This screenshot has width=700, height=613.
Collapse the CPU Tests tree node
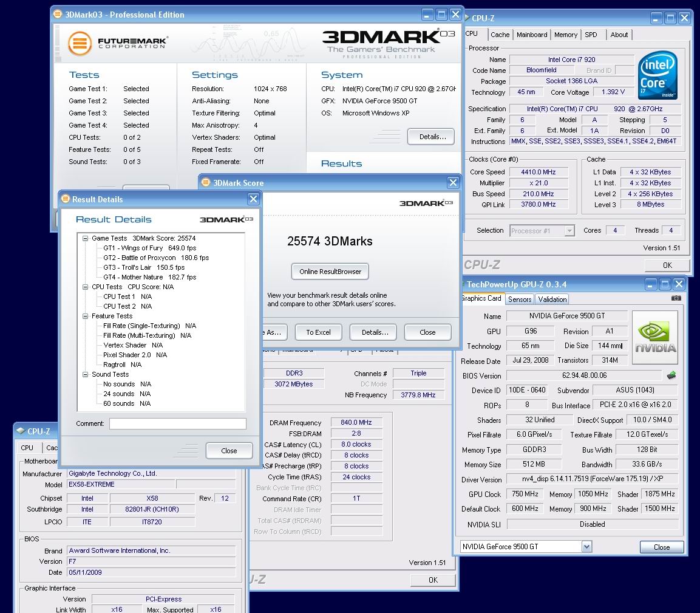(x=85, y=287)
